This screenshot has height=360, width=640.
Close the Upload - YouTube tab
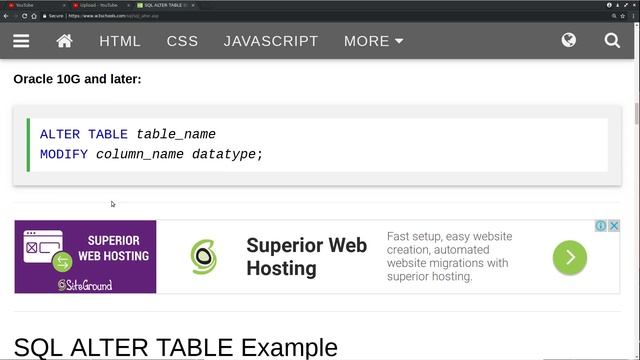tap(128, 5)
